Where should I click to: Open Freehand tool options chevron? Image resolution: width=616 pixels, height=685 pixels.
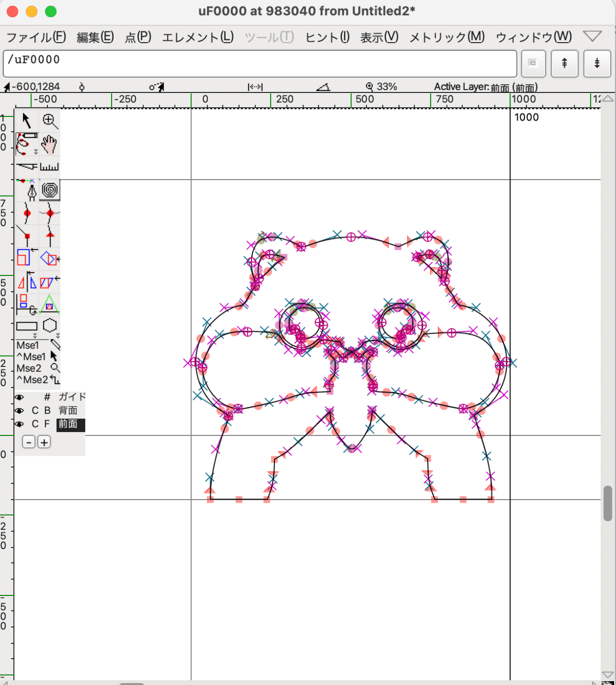(x=35, y=152)
